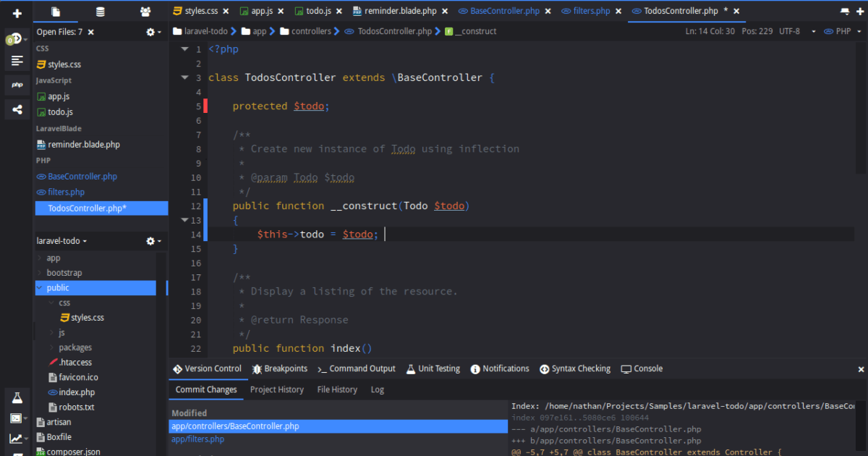Expand the bootstrap folder in project tree
The image size is (868, 456).
coord(39,273)
